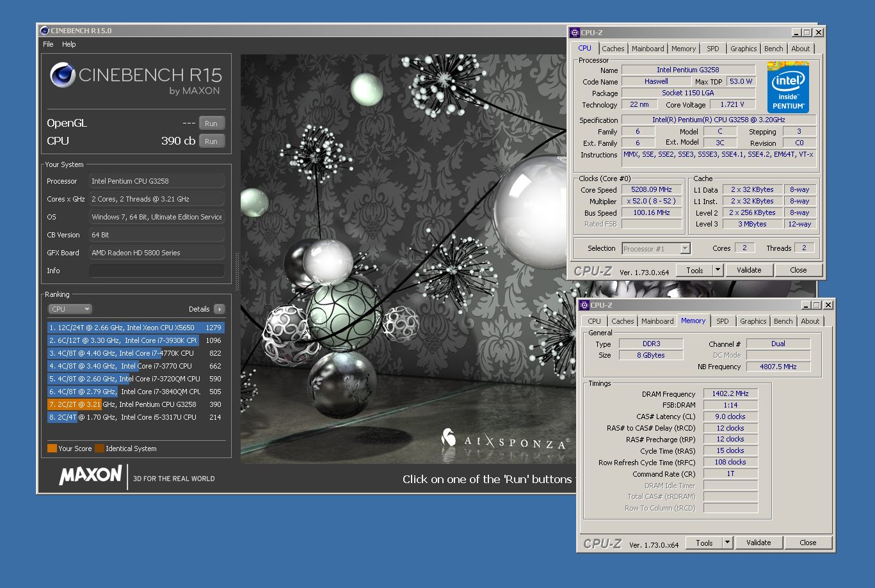
Task: Open the Tools dropdown arrow in Memory window
Action: pos(728,543)
